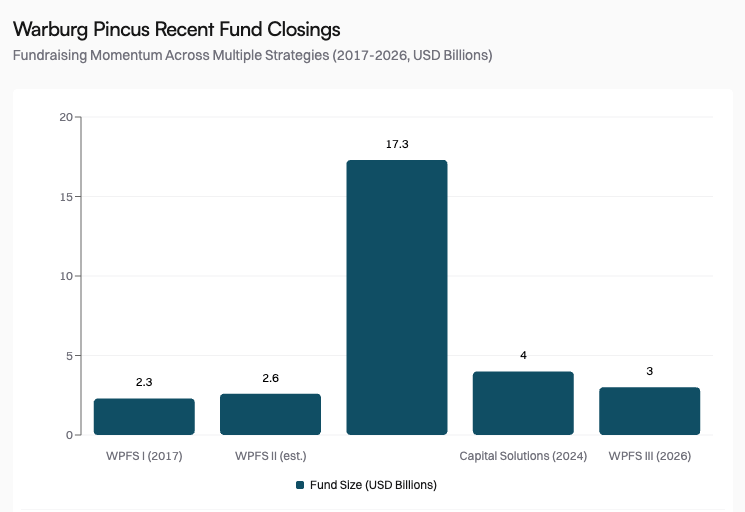Viewport: 745px width, 512px height.
Task: Click the tallest 17.3 bar
Action: 397,297
